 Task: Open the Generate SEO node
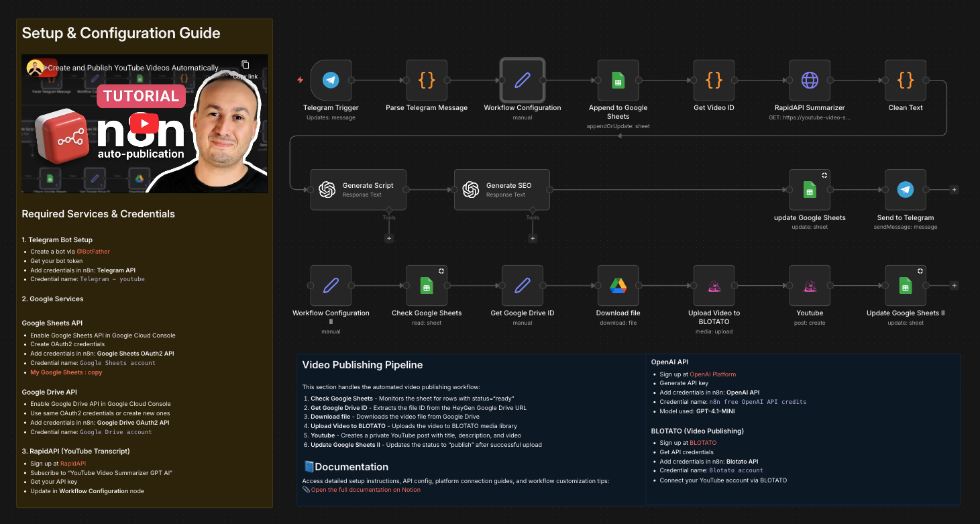[502, 189]
